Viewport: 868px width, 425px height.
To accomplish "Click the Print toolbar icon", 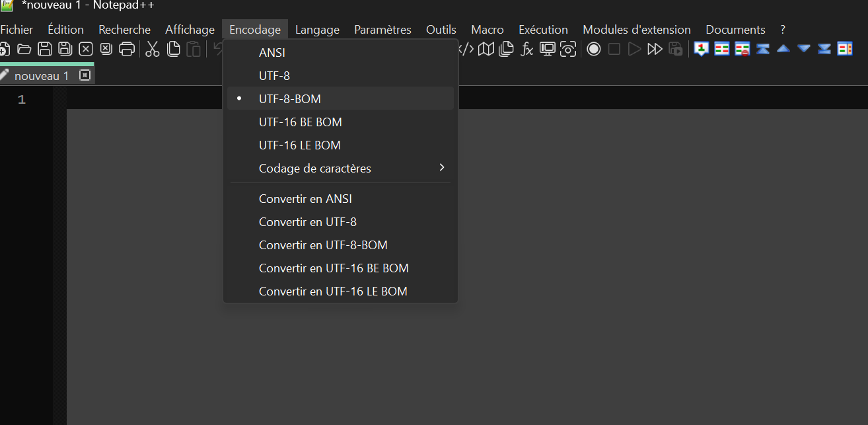I will 127,49.
